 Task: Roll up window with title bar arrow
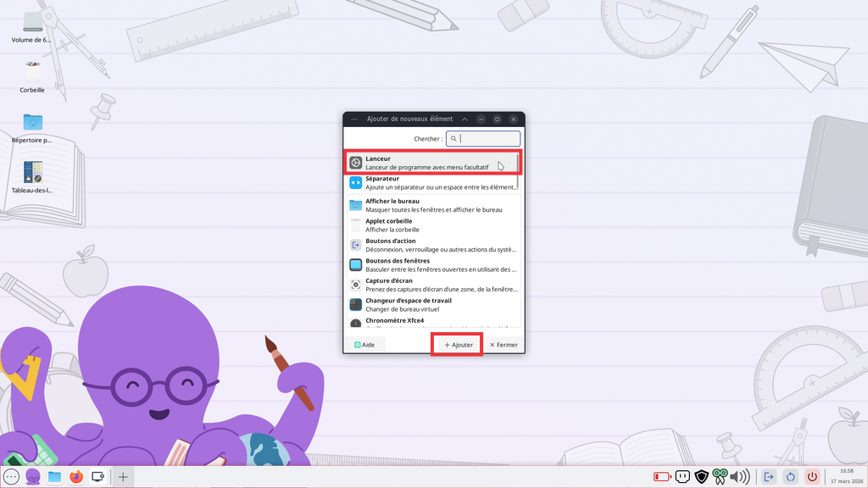pos(465,119)
